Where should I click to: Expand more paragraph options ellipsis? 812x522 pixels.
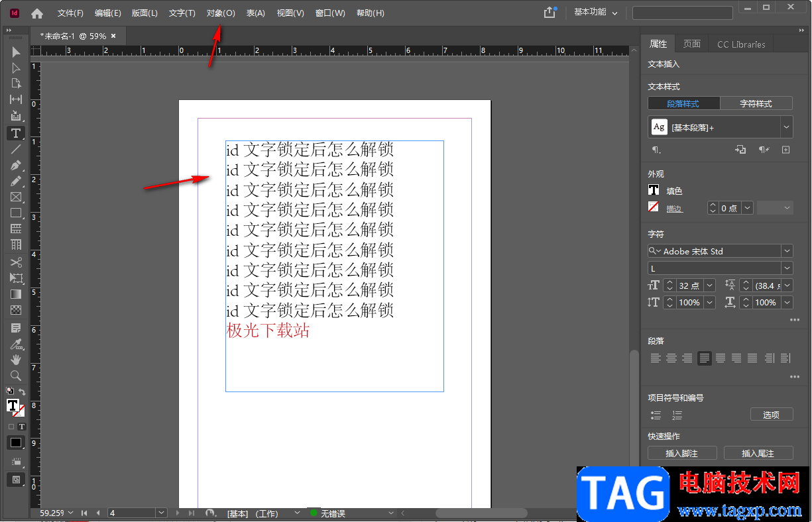[794, 377]
